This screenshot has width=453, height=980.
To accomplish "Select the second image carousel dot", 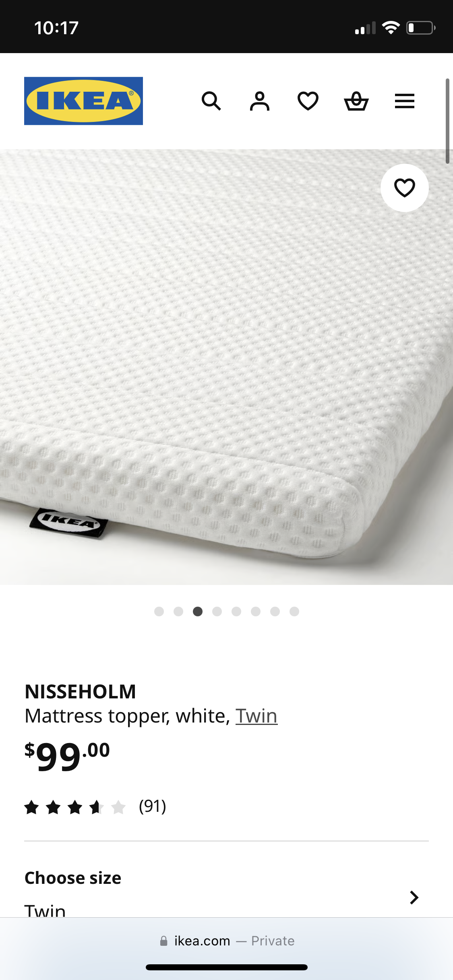I will (178, 611).
